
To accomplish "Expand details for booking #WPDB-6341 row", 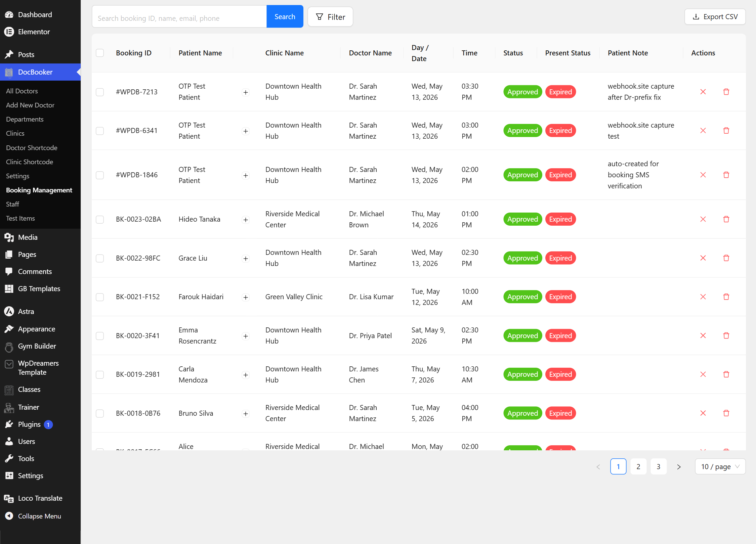I will tap(246, 131).
